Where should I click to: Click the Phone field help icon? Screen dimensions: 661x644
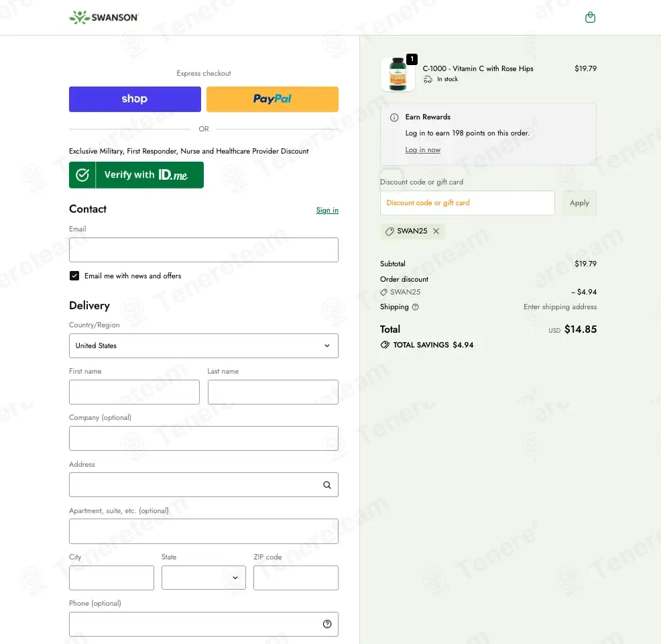click(327, 624)
